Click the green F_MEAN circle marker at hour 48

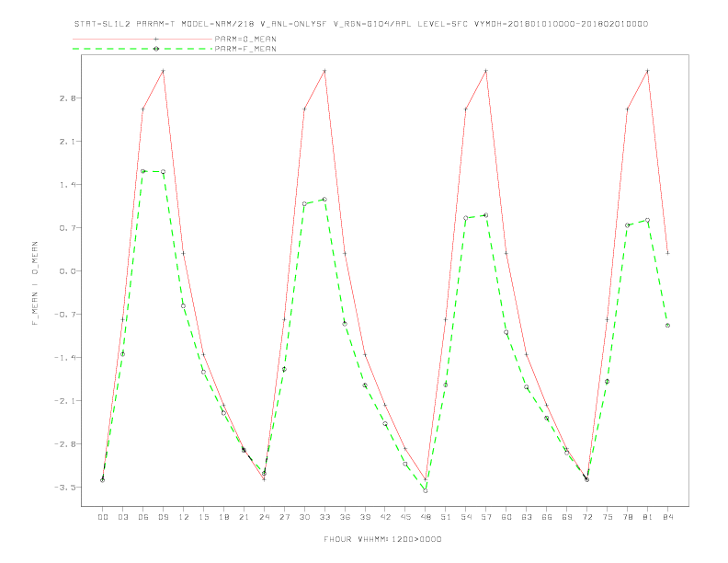coord(426,490)
